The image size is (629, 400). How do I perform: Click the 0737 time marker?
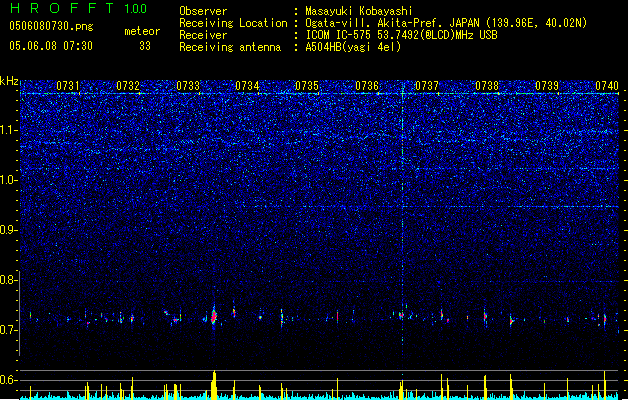pyautogui.click(x=427, y=86)
